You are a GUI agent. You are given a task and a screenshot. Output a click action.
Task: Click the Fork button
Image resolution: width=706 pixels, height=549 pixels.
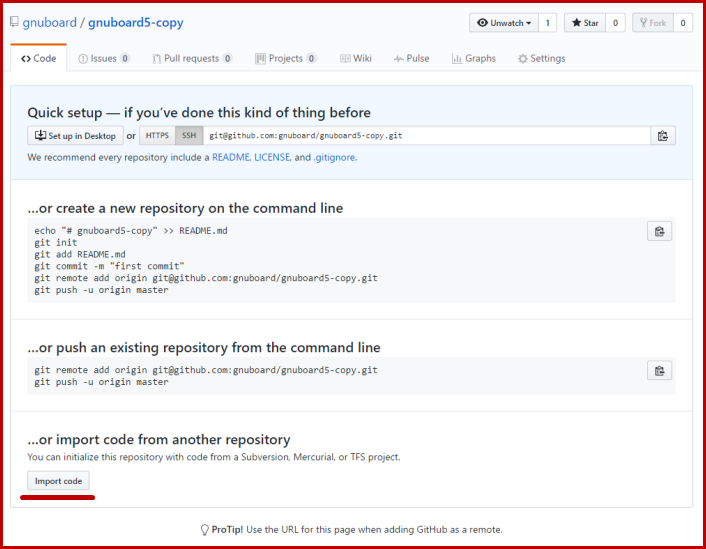point(652,22)
